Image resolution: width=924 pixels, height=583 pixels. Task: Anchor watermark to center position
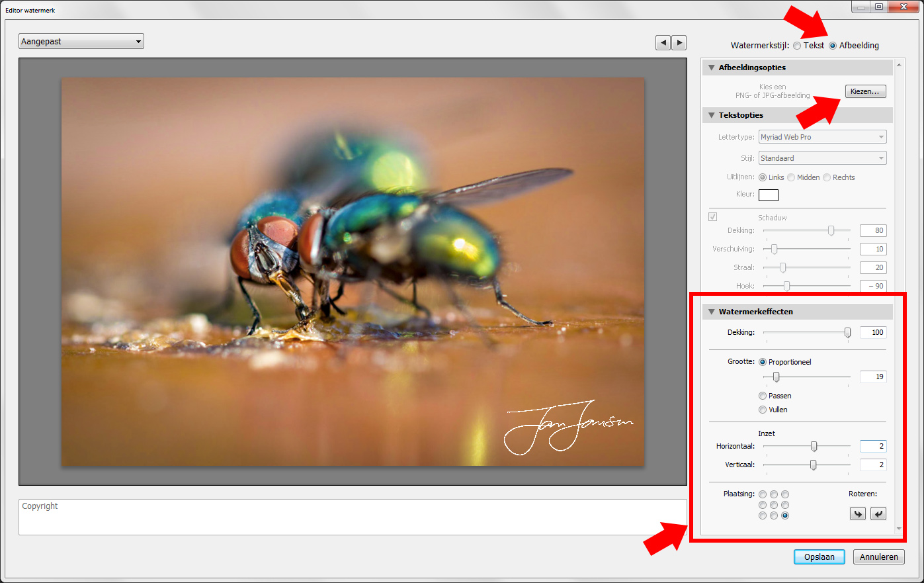click(x=774, y=505)
